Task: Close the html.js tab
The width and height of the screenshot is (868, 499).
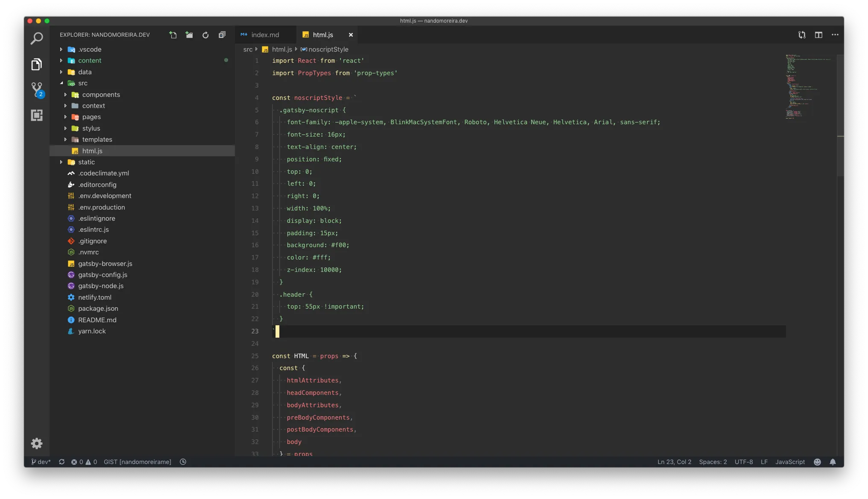Action: [351, 35]
